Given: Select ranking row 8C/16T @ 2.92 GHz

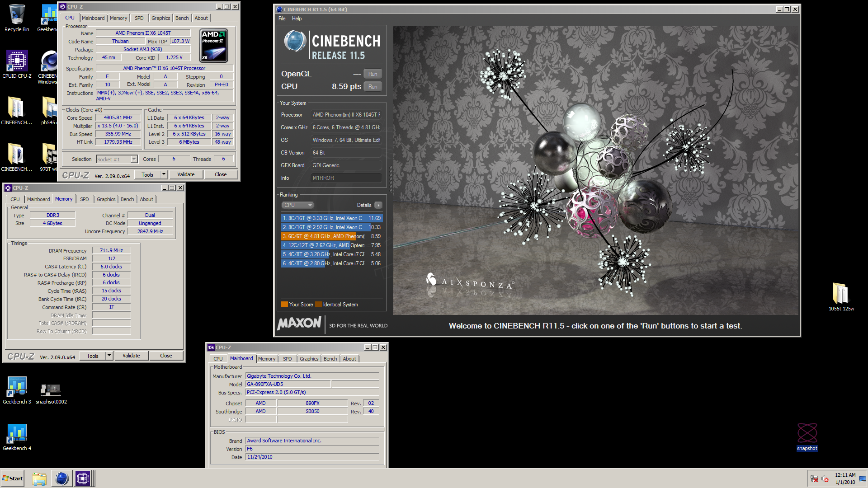Looking at the screenshot, I should pos(332,227).
